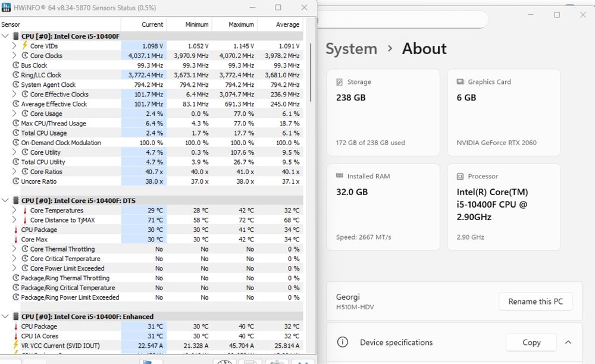
Task: Click the thermometer icon beside Core Temperatures
Action: click(x=24, y=211)
